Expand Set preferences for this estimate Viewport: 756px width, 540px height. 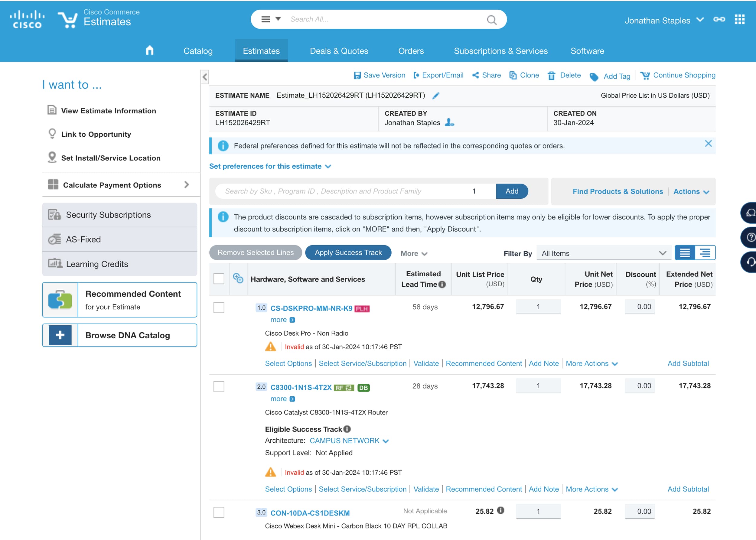(x=270, y=166)
